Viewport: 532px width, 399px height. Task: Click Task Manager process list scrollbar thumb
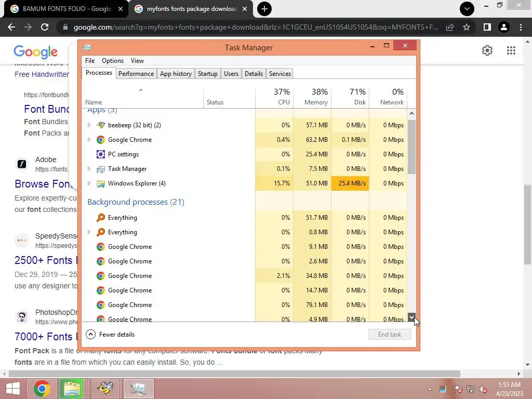coord(411,147)
